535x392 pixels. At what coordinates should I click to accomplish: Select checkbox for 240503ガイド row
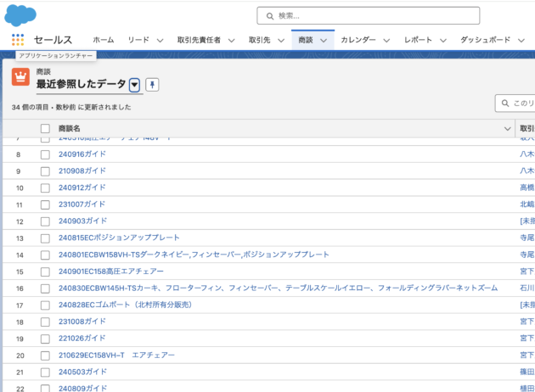coord(45,372)
